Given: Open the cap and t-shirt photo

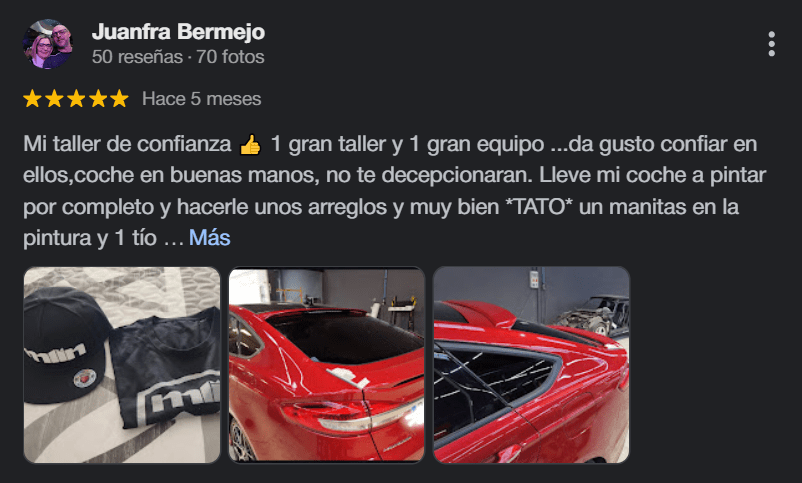Looking at the screenshot, I should [122, 365].
